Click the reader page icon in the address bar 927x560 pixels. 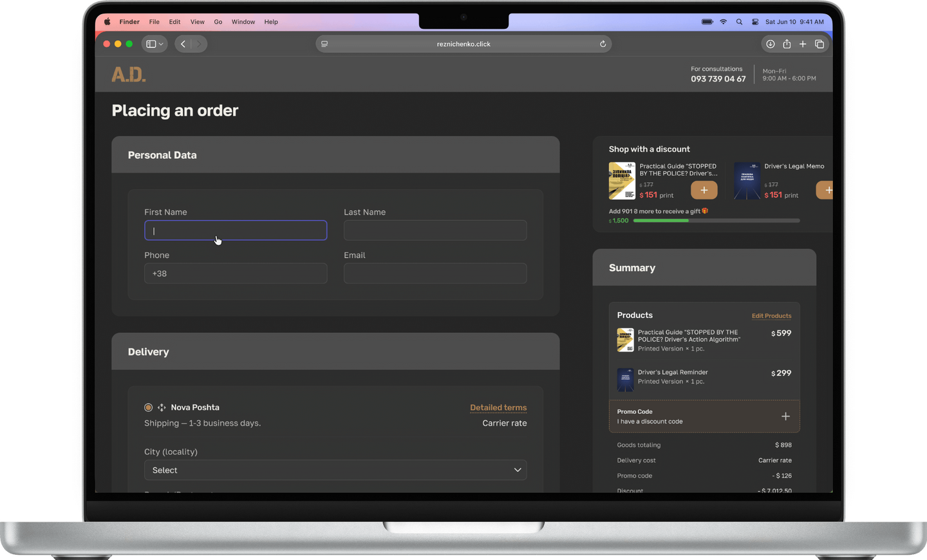pyautogui.click(x=324, y=44)
